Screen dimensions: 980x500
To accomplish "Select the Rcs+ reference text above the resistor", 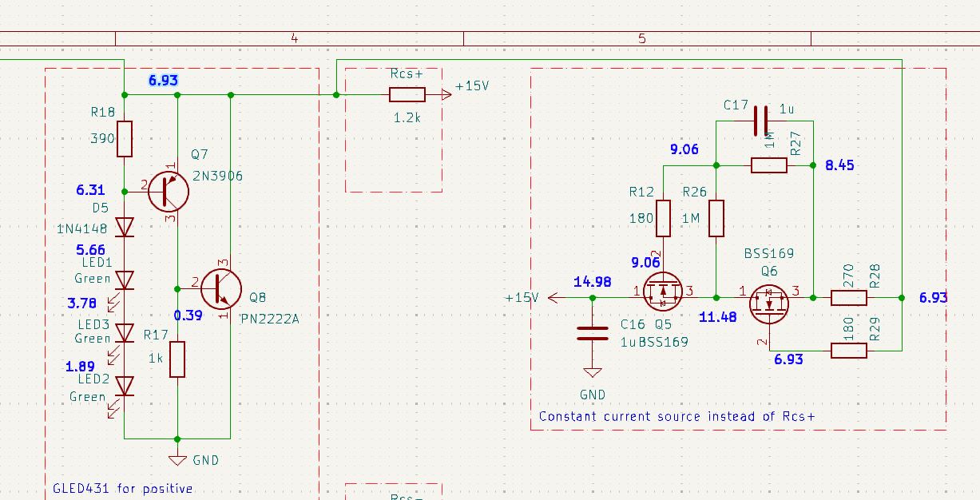I will [x=406, y=73].
